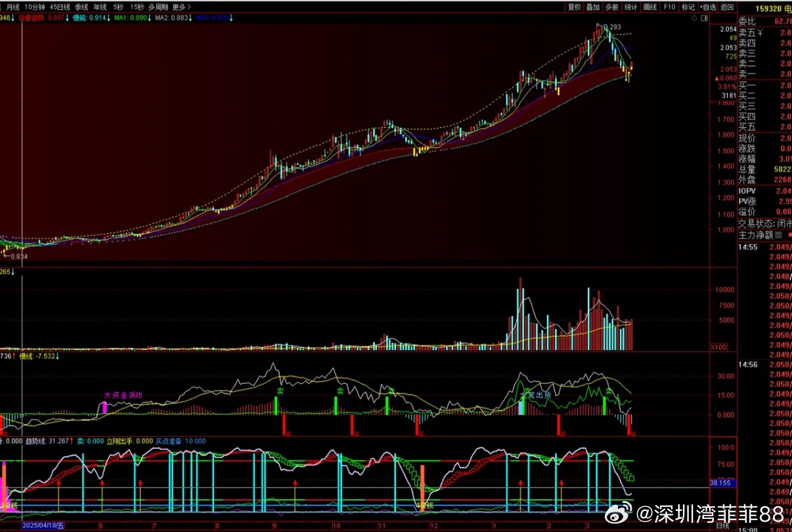This screenshot has height=532, width=792.
Task: Click the MA1: 0.890 indicator value
Action: click(130, 18)
